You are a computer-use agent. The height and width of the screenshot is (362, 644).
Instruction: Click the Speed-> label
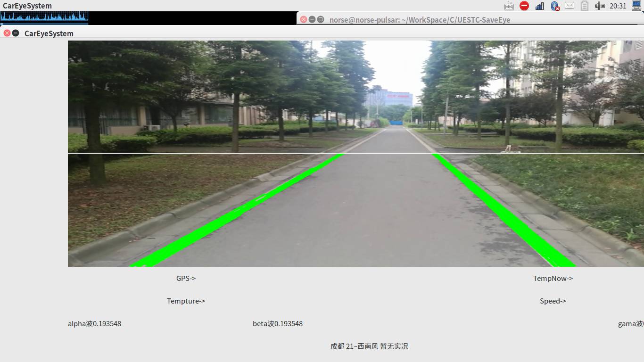point(553,301)
